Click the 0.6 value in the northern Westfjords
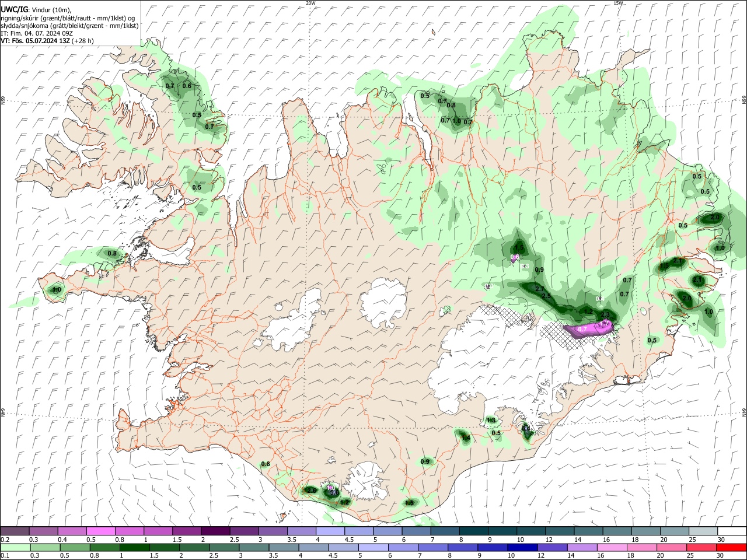This screenshot has height=560, width=747. click(x=187, y=86)
